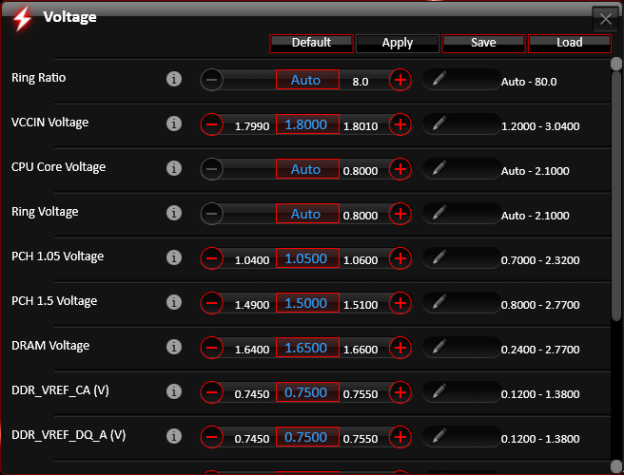The height and width of the screenshot is (475, 624).
Task: Increase DDR_VREF_DQ_A with plus button
Action: [x=400, y=437]
